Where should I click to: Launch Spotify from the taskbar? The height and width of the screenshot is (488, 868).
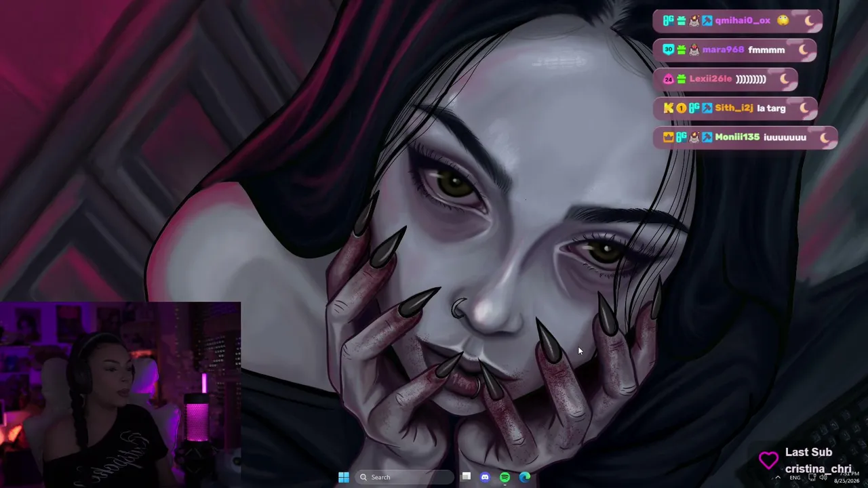(505, 477)
